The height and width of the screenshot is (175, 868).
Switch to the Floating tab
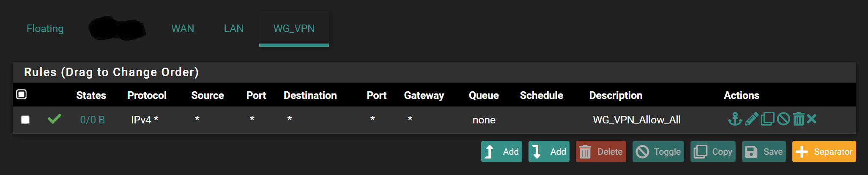tap(45, 29)
